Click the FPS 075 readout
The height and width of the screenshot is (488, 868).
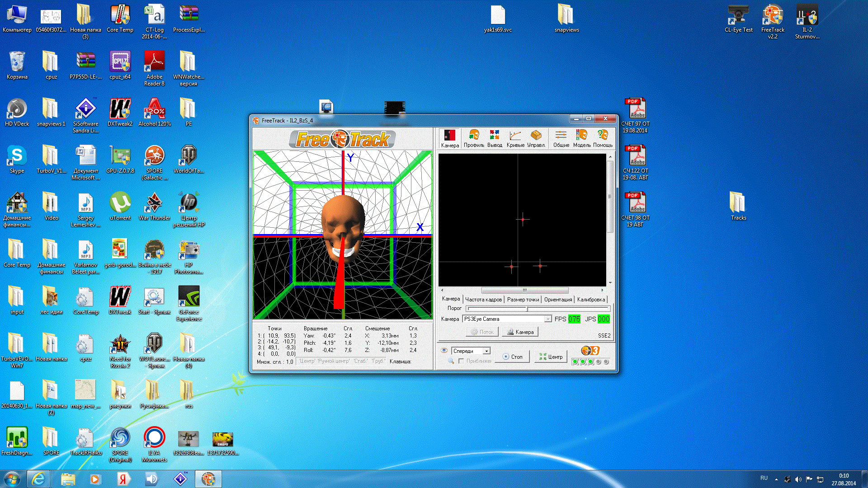(574, 319)
